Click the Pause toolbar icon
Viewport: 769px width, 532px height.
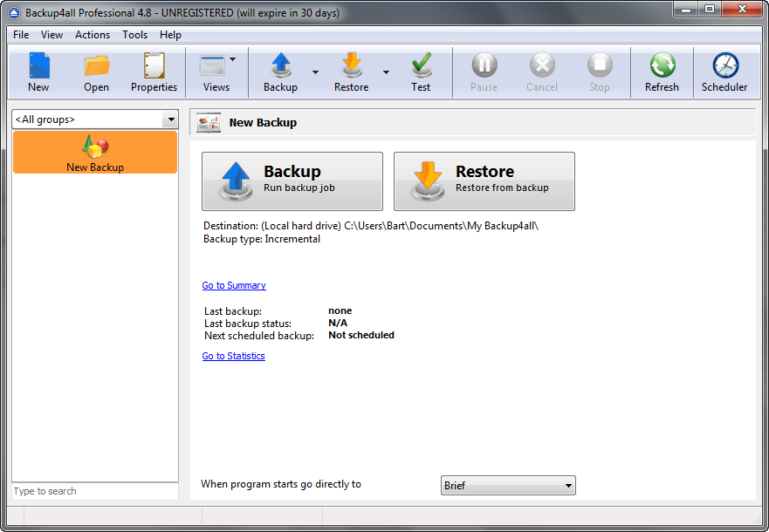(x=484, y=72)
